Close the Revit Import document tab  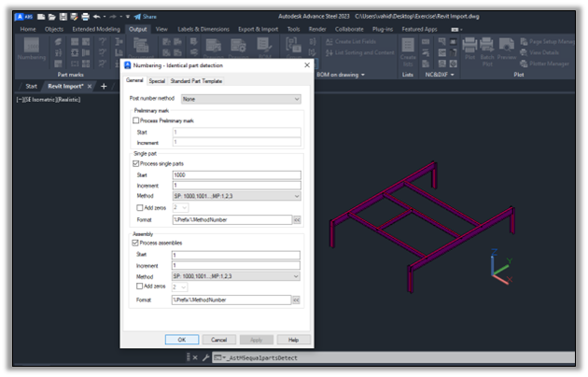90,86
